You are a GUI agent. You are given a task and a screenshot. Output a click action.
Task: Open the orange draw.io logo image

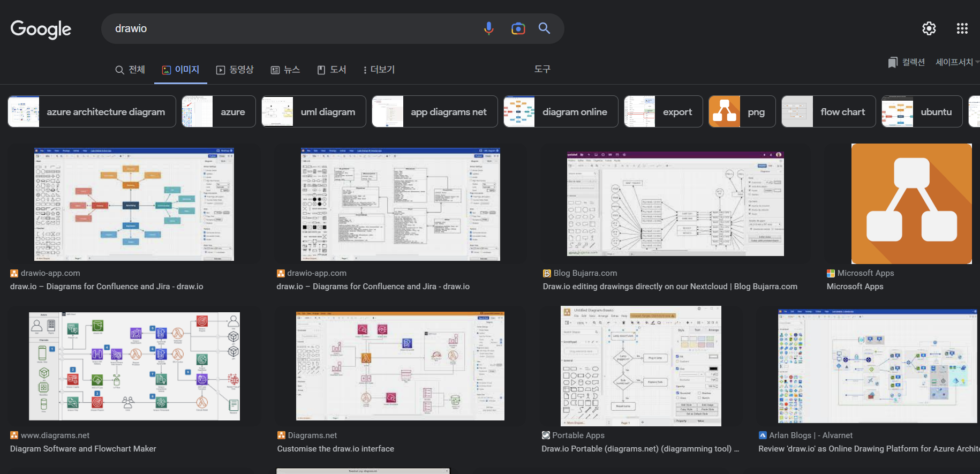(911, 204)
